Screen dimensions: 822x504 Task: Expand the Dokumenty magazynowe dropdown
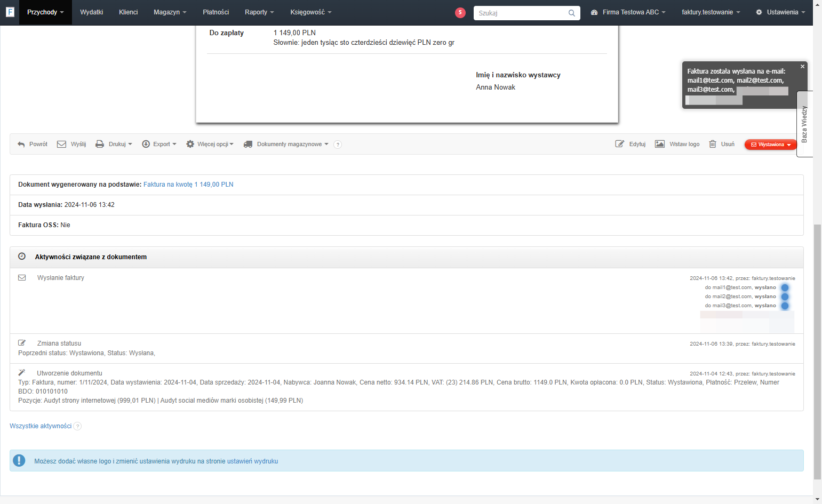(286, 144)
